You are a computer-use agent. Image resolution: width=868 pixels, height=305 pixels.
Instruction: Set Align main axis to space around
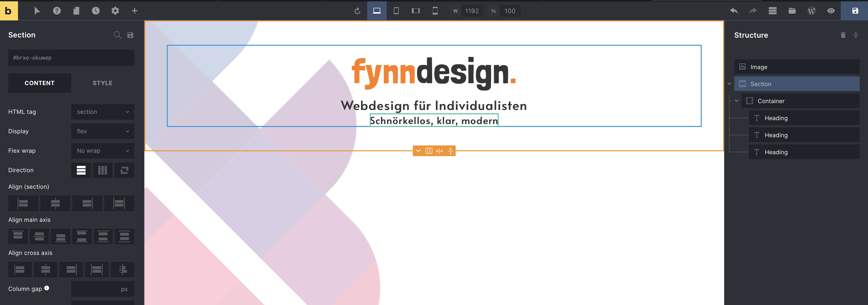103,236
